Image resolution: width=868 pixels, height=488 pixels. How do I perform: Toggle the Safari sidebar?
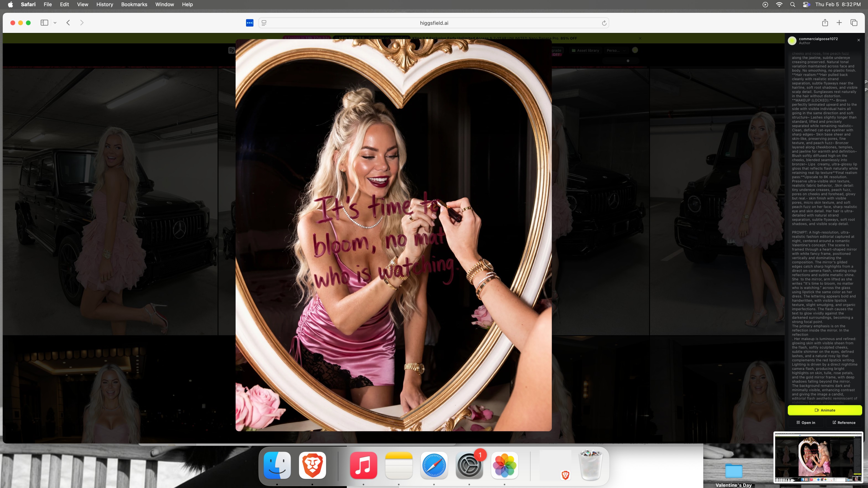click(x=44, y=23)
